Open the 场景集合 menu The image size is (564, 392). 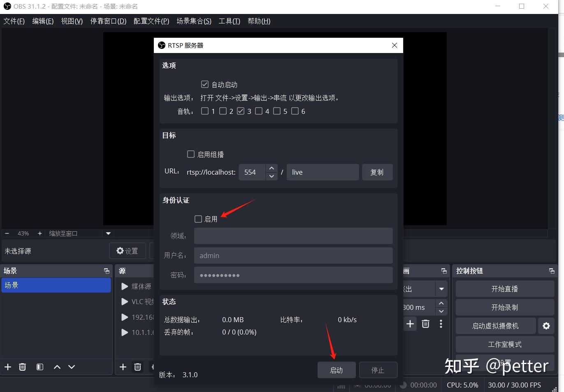(x=194, y=21)
